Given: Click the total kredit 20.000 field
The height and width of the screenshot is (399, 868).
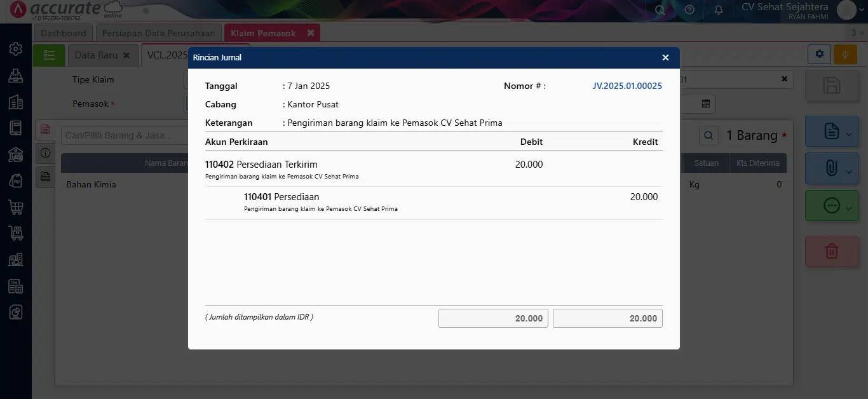Looking at the screenshot, I should (607, 318).
